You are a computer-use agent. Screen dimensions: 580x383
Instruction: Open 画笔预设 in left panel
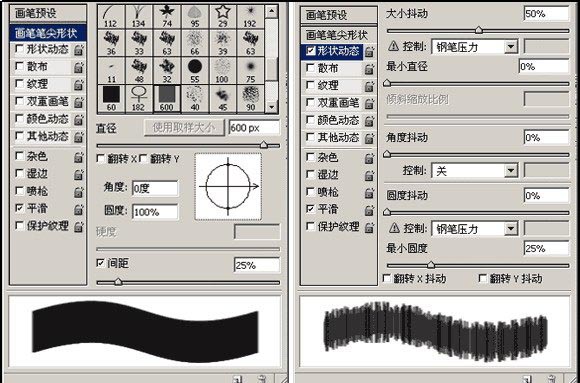pos(48,14)
